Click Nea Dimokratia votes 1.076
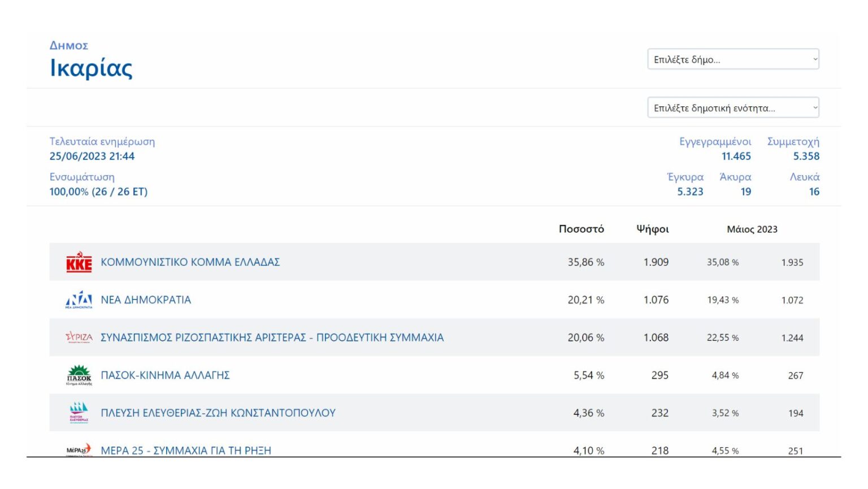The height and width of the screenshot is (489, 868). point(656,300)
